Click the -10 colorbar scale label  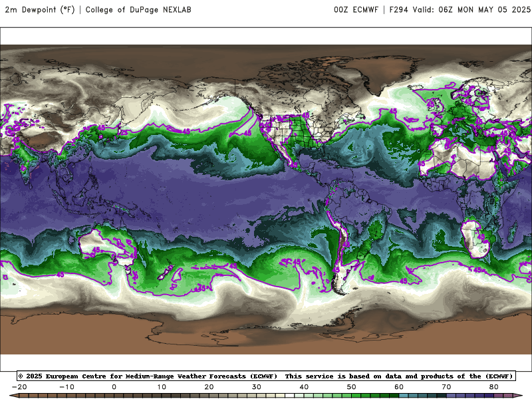66,387
